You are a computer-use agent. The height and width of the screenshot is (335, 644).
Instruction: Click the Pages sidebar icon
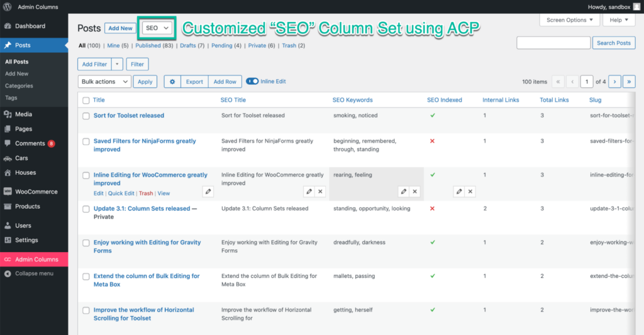click(8, 129)
